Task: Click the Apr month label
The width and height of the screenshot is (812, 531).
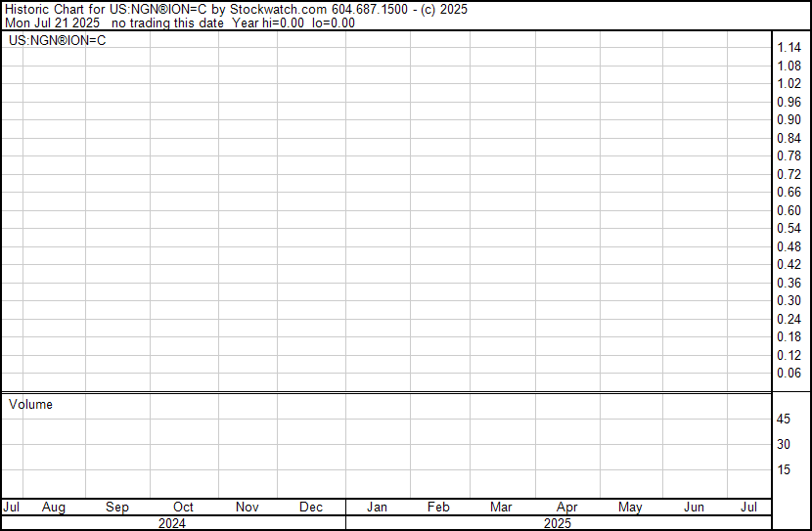Action: click(566, 508)
